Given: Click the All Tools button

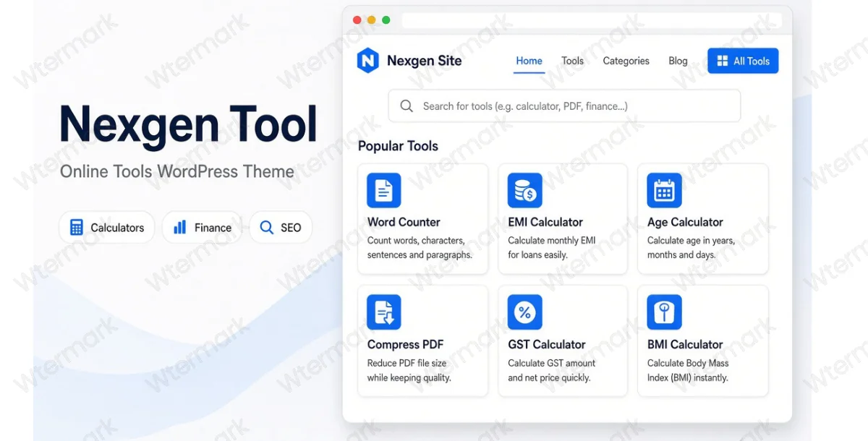Looking at the screenshot, I should pos(743,61).
